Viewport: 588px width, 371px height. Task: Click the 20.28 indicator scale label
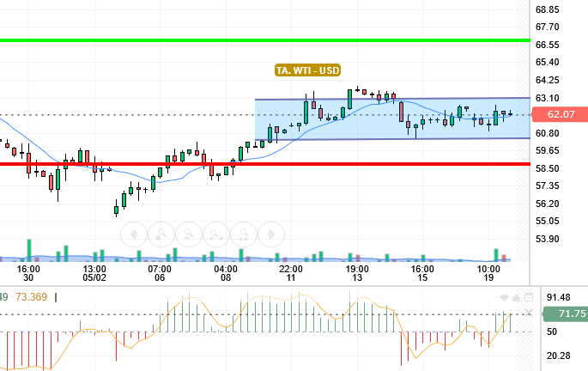click(x=558, y=356)
